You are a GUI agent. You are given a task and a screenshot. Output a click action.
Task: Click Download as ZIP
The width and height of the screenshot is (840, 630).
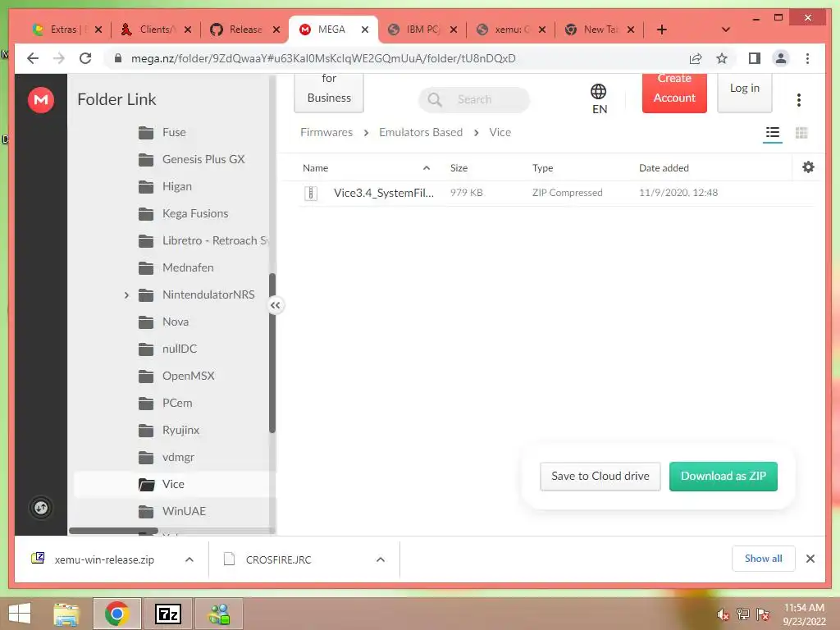pyautogui.click(x=724, y=477)
